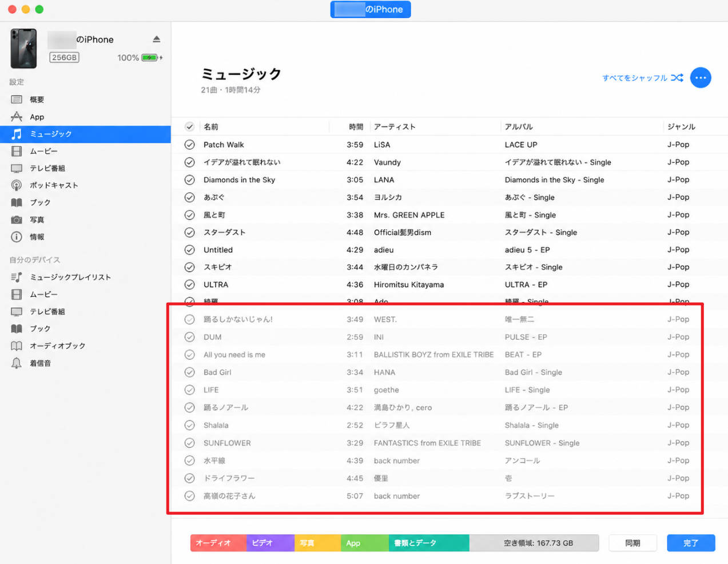Select album adieu 5 - EP

[x=527, y=250]
